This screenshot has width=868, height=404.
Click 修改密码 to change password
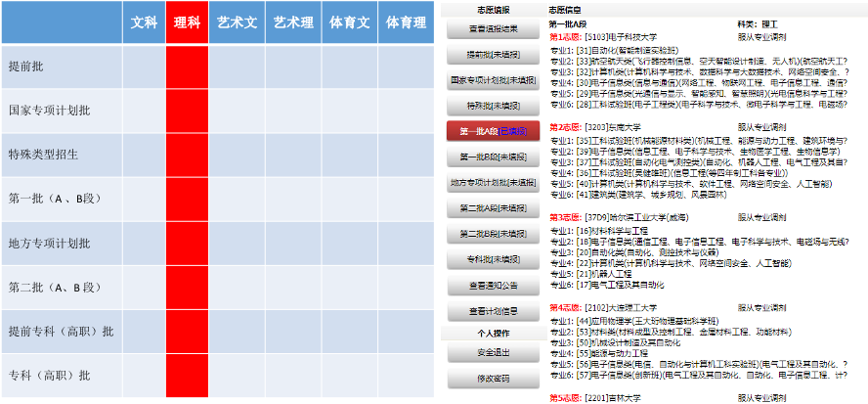(494, 379)
